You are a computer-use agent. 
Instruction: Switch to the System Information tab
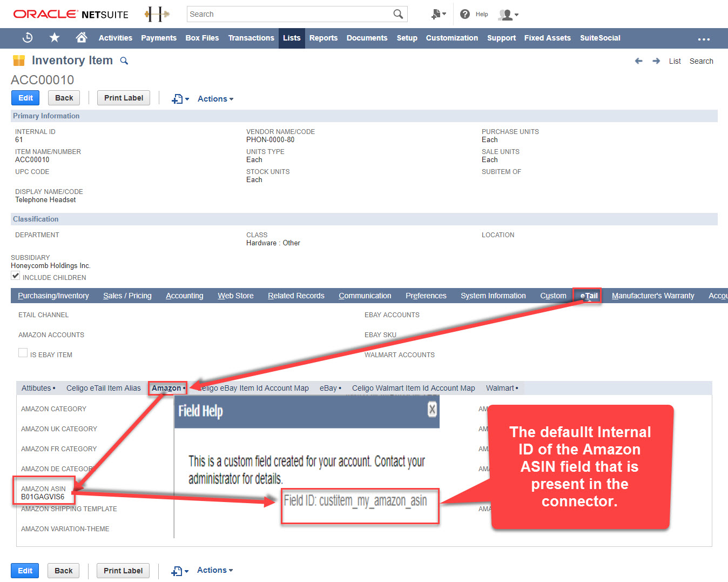pyautogui.click(x=493, y=296)
